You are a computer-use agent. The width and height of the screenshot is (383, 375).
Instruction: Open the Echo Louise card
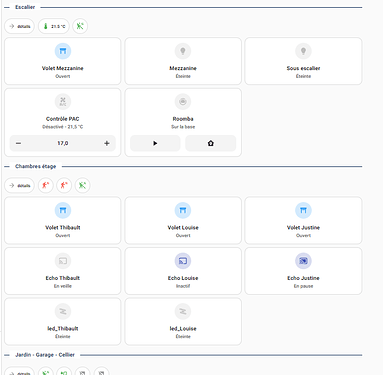[x=183, y=271]
